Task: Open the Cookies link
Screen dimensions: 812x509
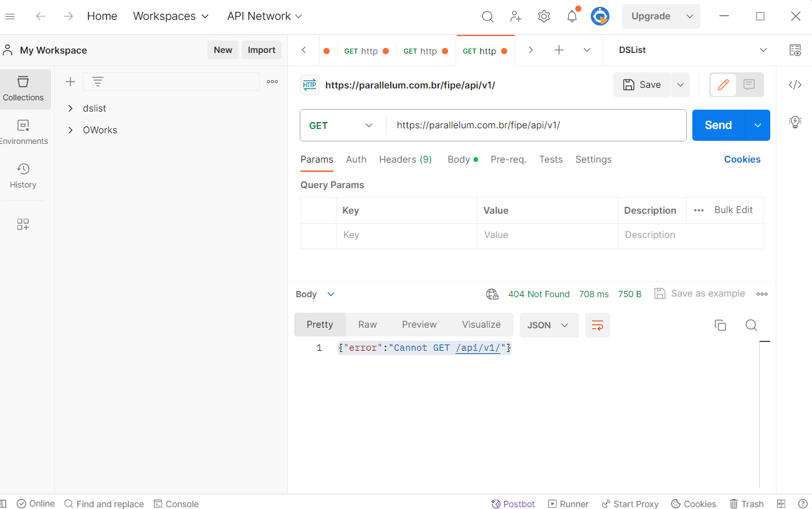Action: pyautogui.click(x=742, y=159)
